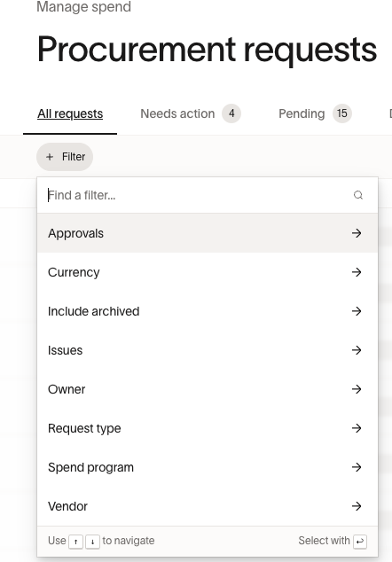Open the Manage spend breadcrumb link
Viewport: 392px width, 562px height.
tap(84, 7)
